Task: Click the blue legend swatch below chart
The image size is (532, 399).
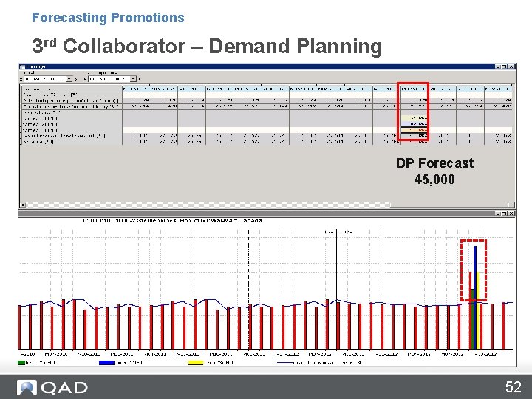Action: tap(106, 363)
